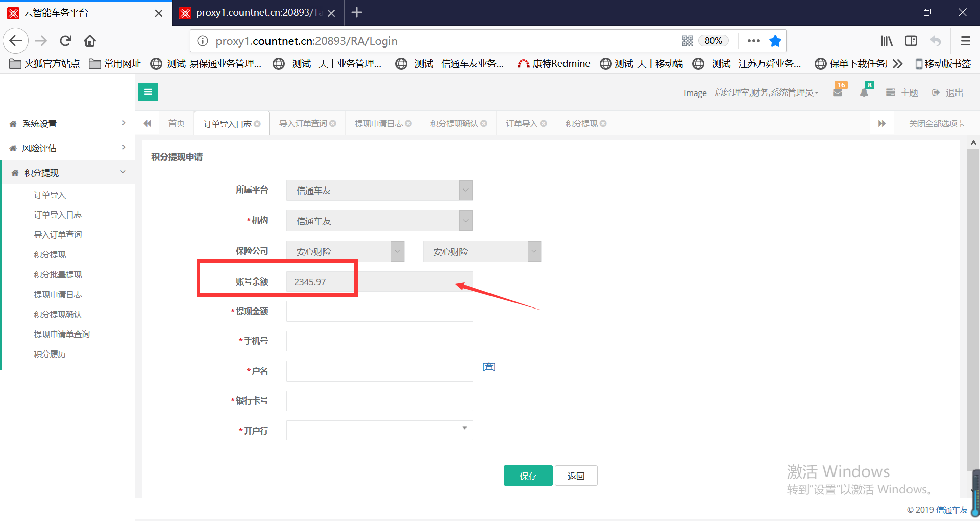The width and height of the screenshot is (980, 521).
Task: Click the [查] lookup link
Action: click(x=489, y=366)
